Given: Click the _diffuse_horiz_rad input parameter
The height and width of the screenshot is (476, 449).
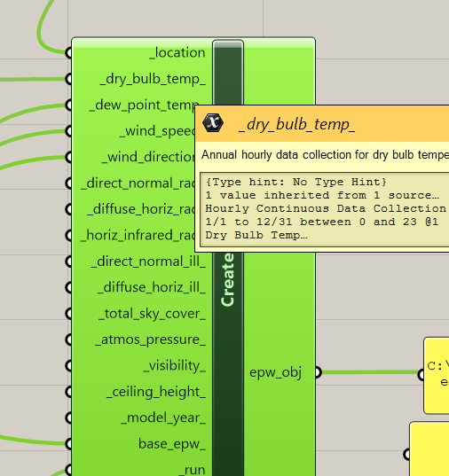Looking at the screenshot, I should [x=141, y=209].
